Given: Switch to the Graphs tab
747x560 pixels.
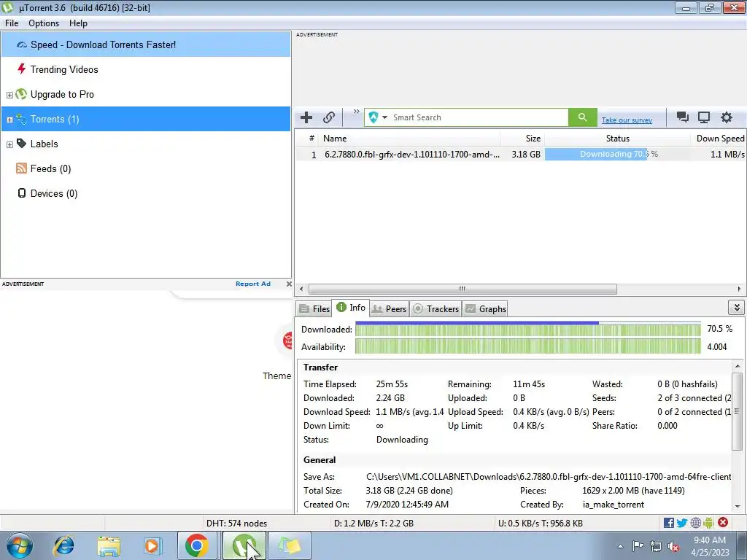Looking at the screenshot, I should point(485,308).
